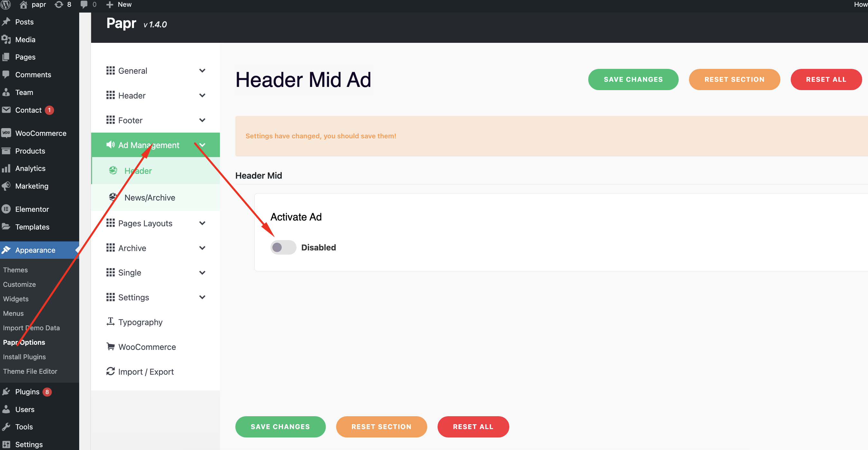868x450 pixels.
Task: Click the Plugins update badge 8
Action: 47,392
